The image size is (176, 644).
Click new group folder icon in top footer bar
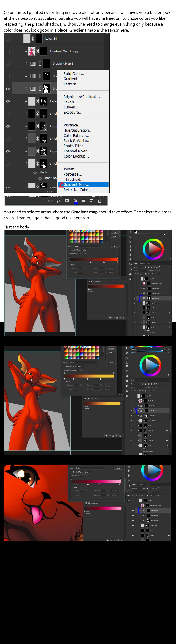(x=83, y=201)
